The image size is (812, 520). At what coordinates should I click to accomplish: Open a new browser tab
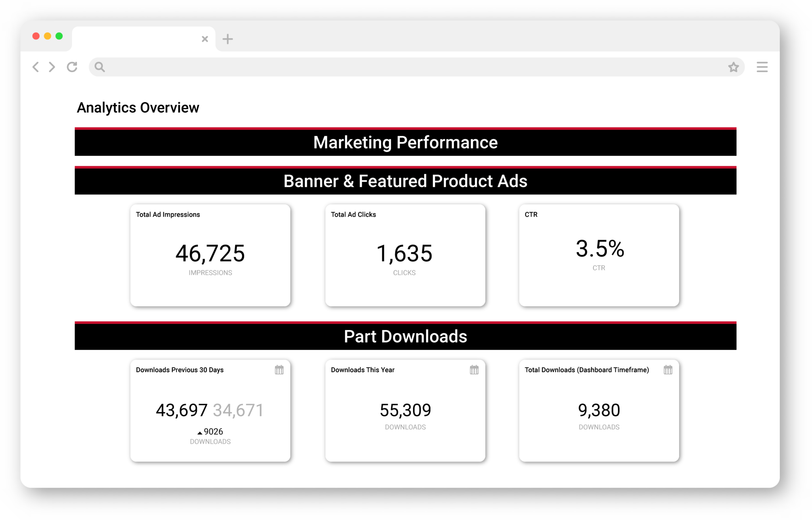pos(228,39)
